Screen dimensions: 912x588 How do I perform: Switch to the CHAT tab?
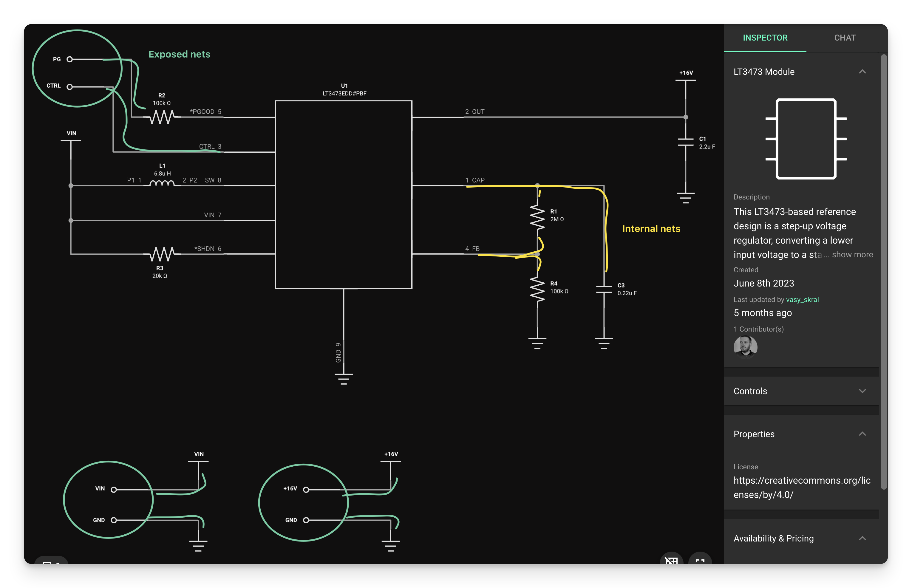(845, 38)
